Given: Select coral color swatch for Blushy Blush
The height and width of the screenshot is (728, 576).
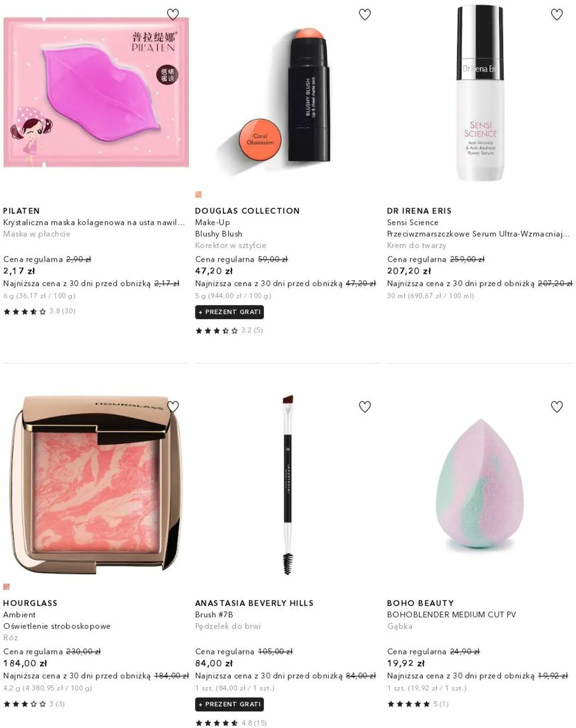Looking at the screenshot, I should [x=198, y=194].
